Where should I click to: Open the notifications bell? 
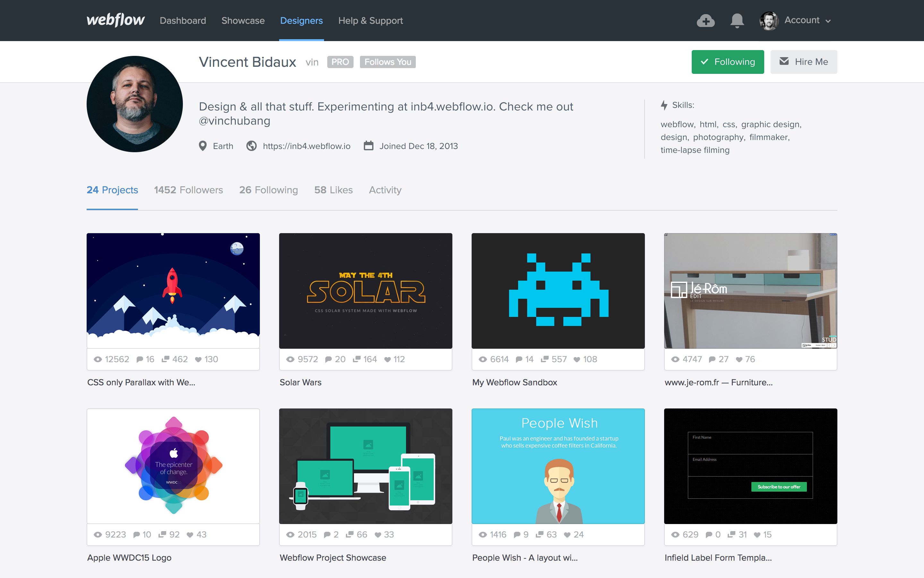pyautogui.click(x=737, y=21)
